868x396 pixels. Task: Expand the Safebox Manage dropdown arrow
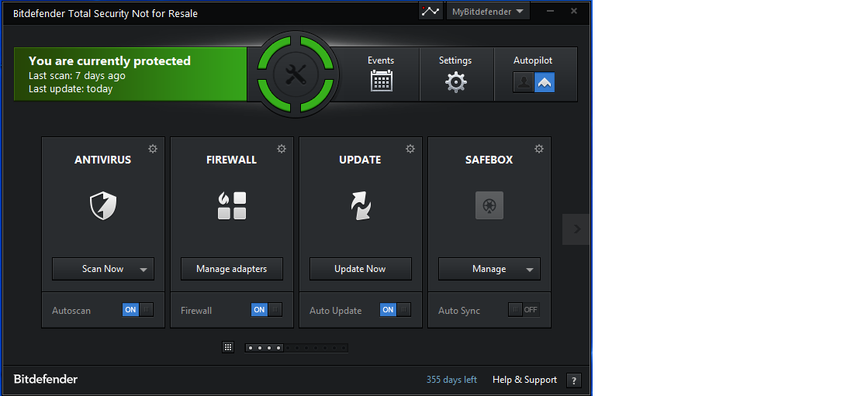[529, 270]
